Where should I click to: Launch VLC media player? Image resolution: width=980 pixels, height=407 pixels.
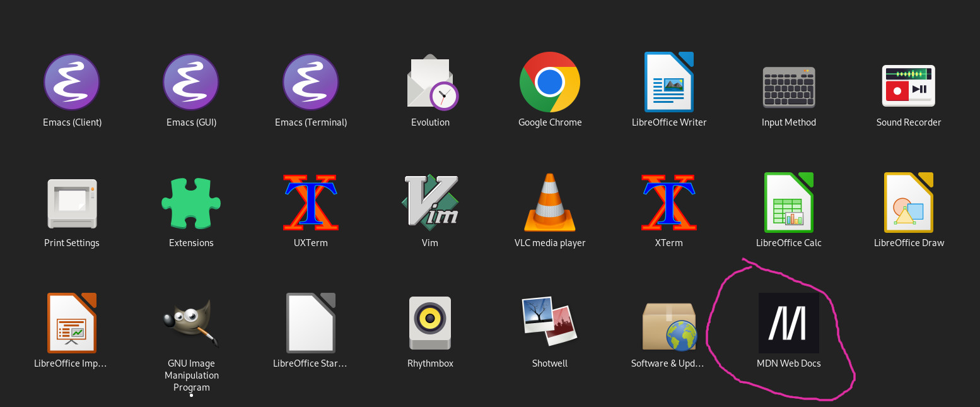tap(550, 203)
